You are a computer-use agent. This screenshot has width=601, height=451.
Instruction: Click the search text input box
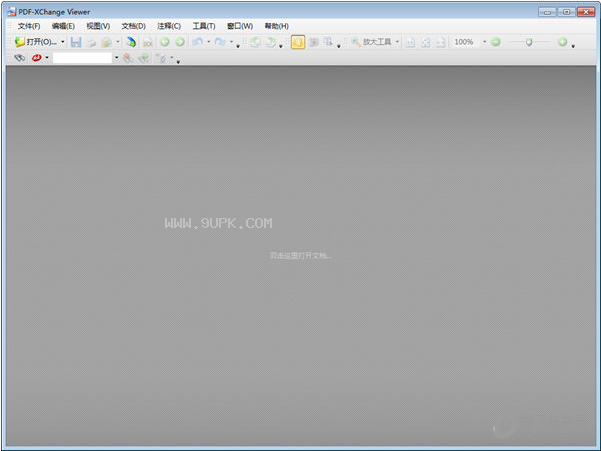click(x=82, y=58)
